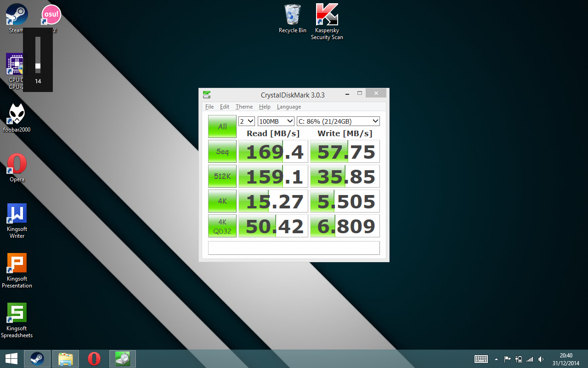Open File Explorer from the taskbar

(66, 359)
